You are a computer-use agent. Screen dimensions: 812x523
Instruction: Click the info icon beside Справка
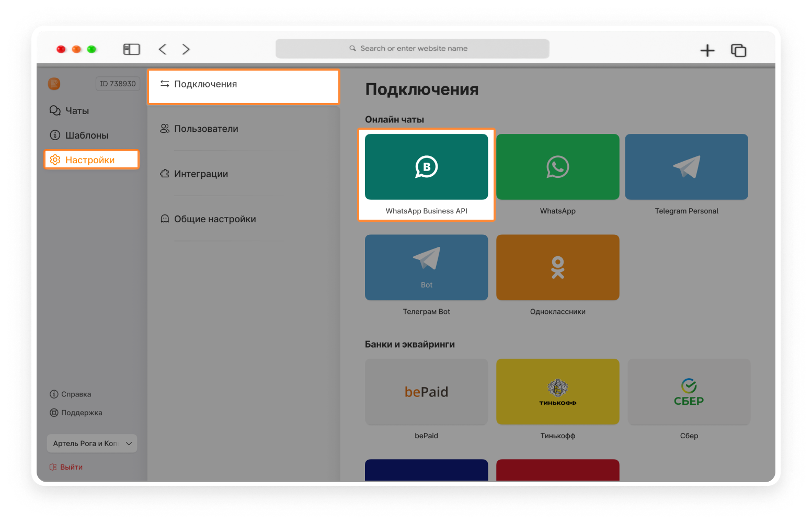[54, 394]
